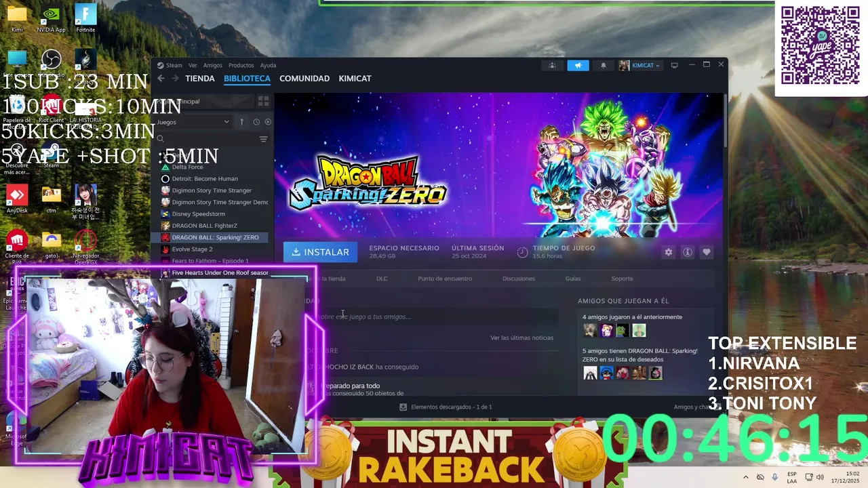Click Ver las últimas noticias link

[x=522, y=338]
